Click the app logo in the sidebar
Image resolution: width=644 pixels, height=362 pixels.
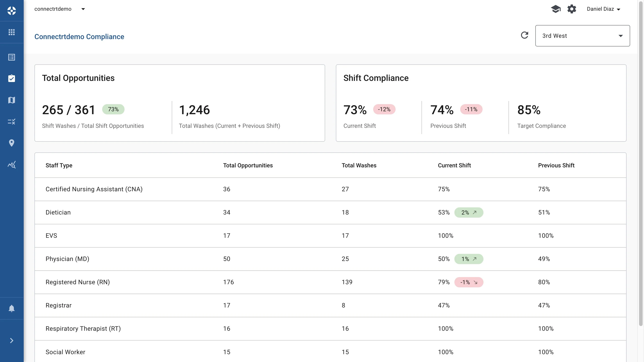coord(11,11)
